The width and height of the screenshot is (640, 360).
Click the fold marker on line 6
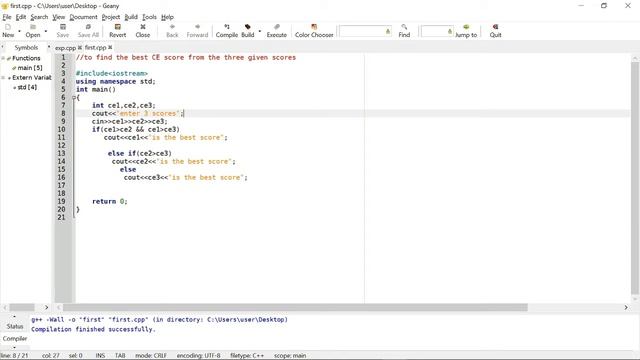[x=74, y=98]
